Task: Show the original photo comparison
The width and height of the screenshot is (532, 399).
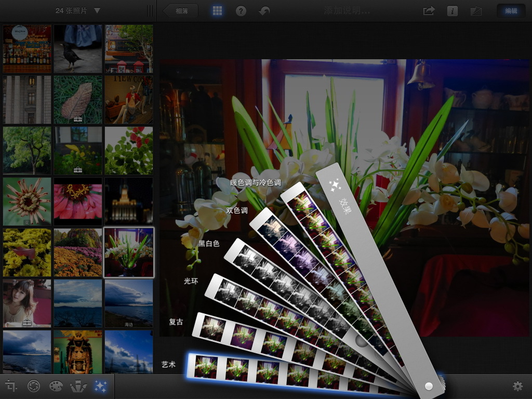Action: pyautogui.click(x=476, y=11)
